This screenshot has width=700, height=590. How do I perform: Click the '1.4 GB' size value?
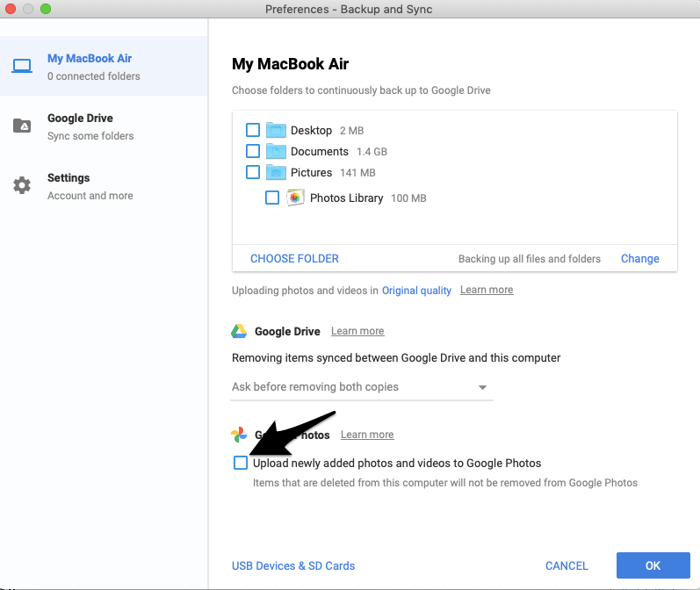[372, 152]
